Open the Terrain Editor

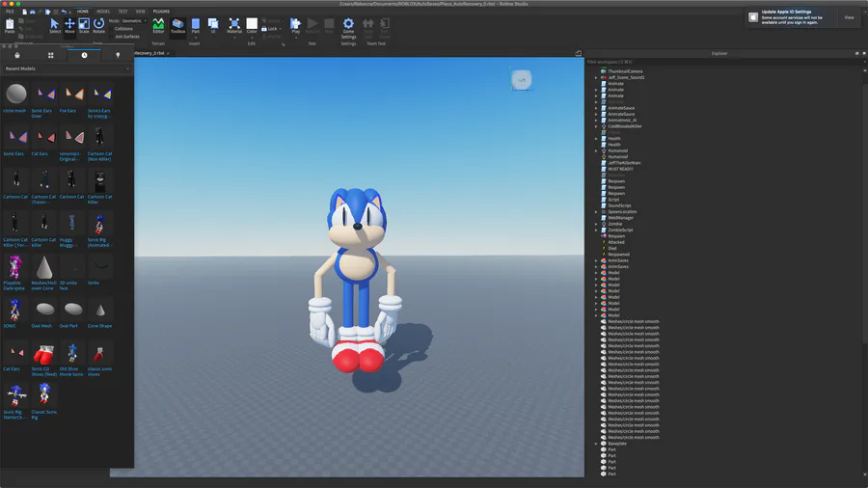click(x=158, y=26)
